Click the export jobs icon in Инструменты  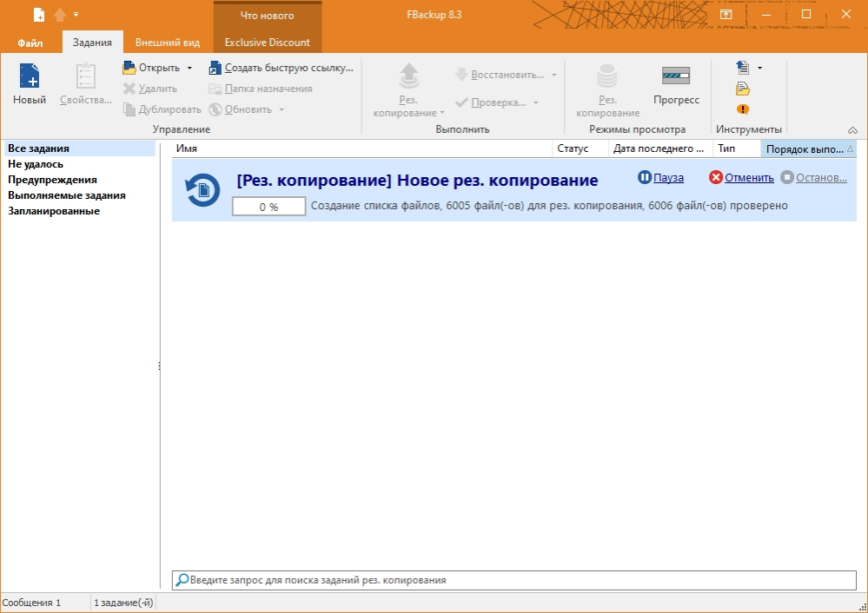[743, 68]
